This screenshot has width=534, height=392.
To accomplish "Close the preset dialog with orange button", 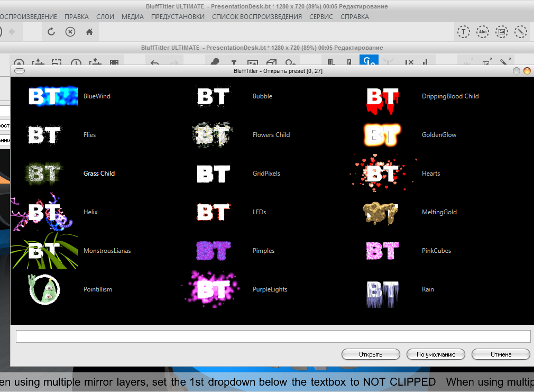I will [x=527, y=71].
